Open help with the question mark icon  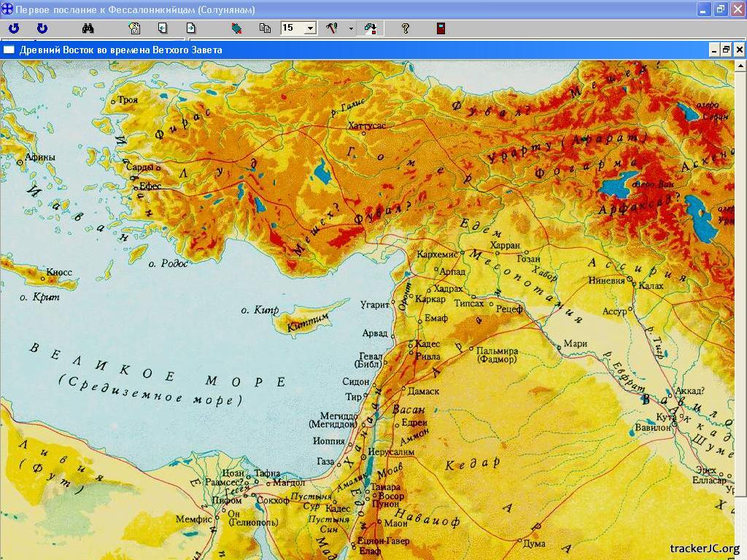[x=406, y=28]
